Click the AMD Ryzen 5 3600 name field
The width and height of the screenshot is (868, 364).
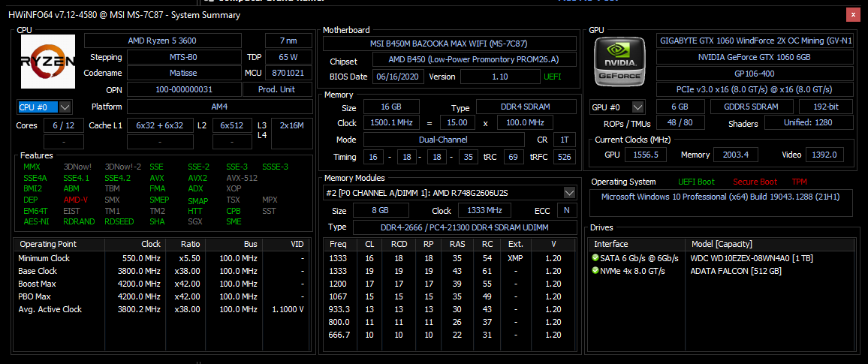(162, 41)
